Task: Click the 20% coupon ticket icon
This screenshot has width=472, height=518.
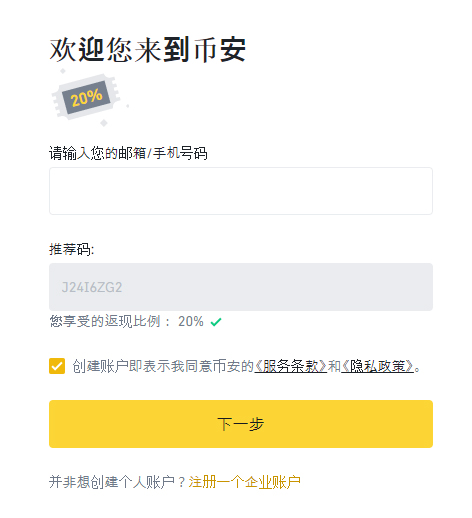Action: [x=86, y=97]
